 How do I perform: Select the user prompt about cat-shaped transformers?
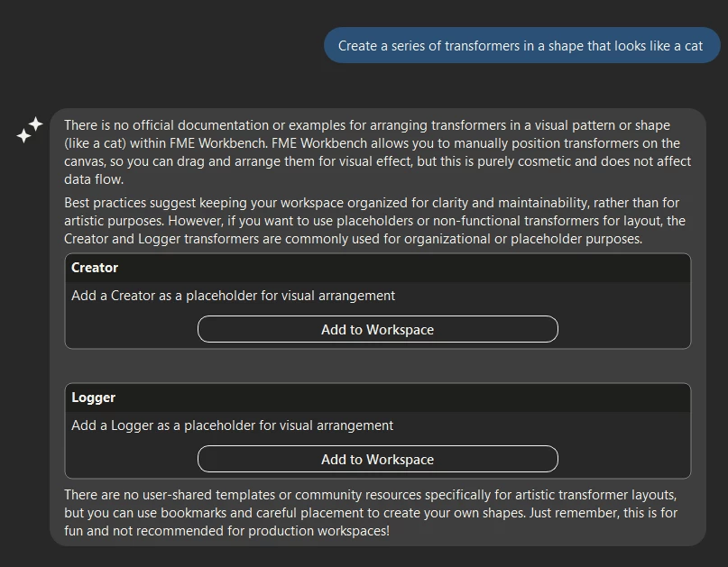click(521, 45)
